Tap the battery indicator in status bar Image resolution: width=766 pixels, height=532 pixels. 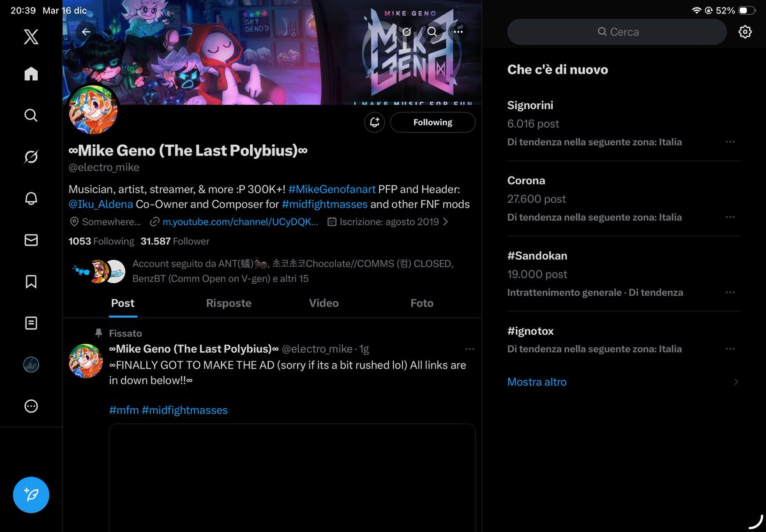point(747,11)
